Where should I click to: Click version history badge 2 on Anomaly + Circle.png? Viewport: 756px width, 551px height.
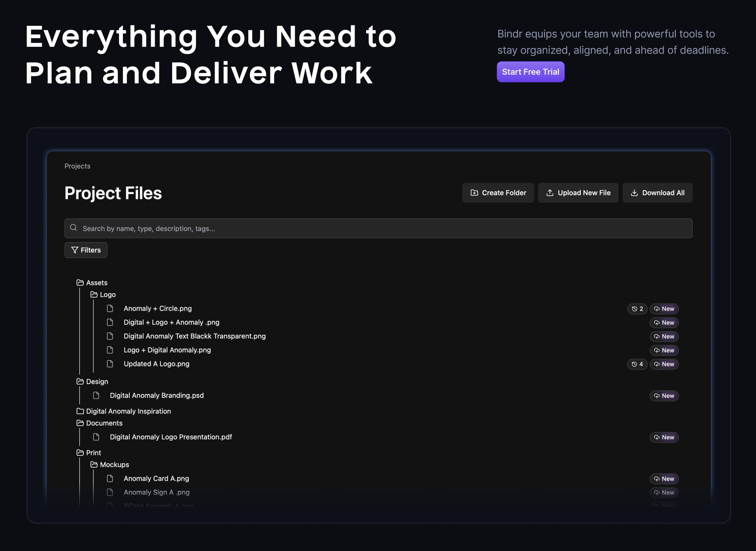click(637, 309)
